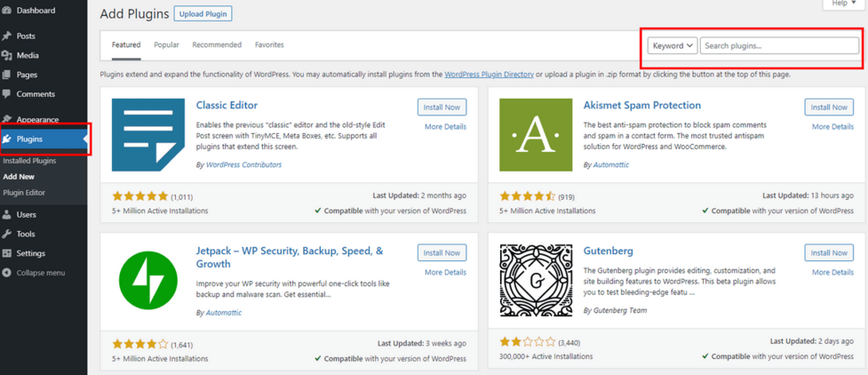Click the Pages icon in sidebar
The width and height of the screenshot is (868, 375).
tap(7, 75)
